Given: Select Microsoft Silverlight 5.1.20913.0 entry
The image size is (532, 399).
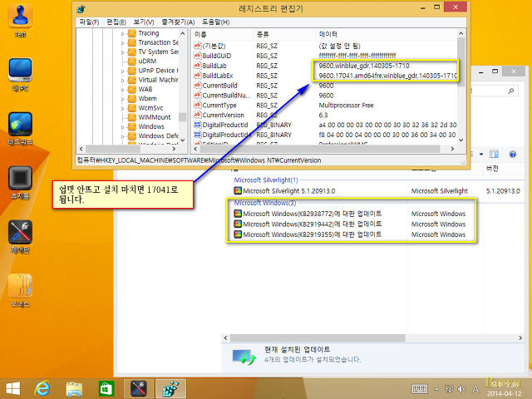Looking at the screenshot, I should 284,191.
